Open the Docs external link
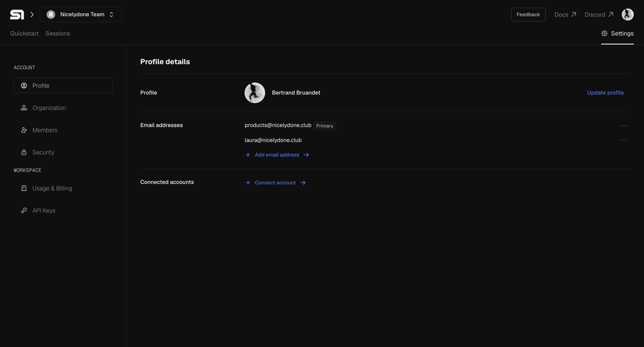 [565, 14]
